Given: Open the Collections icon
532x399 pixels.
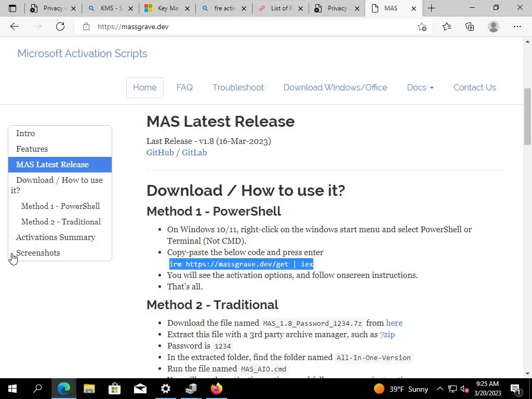Looking at the screenshot, I should pyautogui.click(x=470, y=26).
